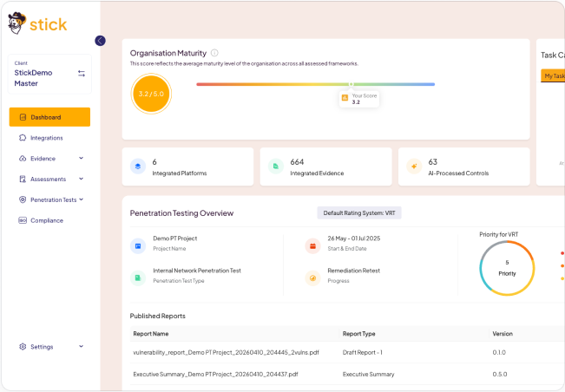
Task: Click the 26 May - 01 Jul 2025 date text
Action: pos(354,238)
